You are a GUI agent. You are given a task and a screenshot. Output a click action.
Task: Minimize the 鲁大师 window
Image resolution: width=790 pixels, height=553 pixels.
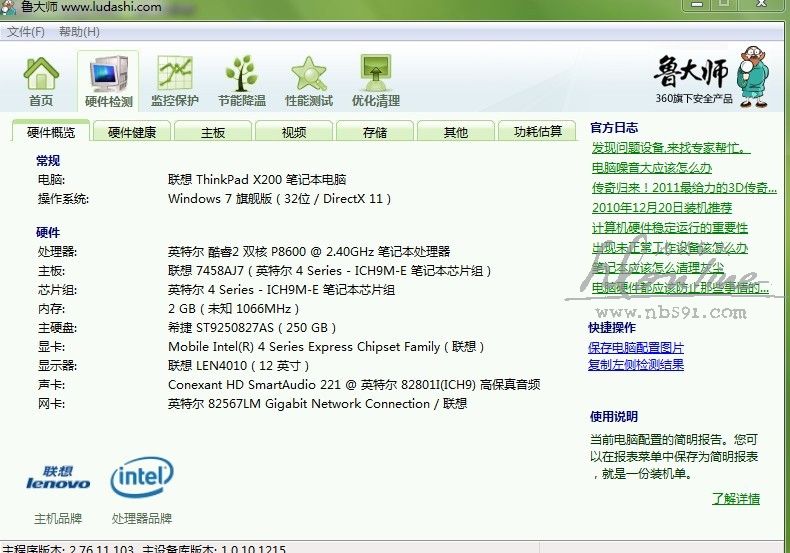coord(697,4)
